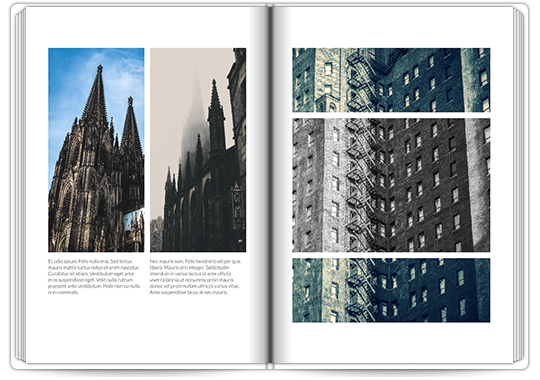Viewport: 540px width, 380px height.
Task: Click the shorter right spire in the blue-sky photo
Action: point(131,124)
